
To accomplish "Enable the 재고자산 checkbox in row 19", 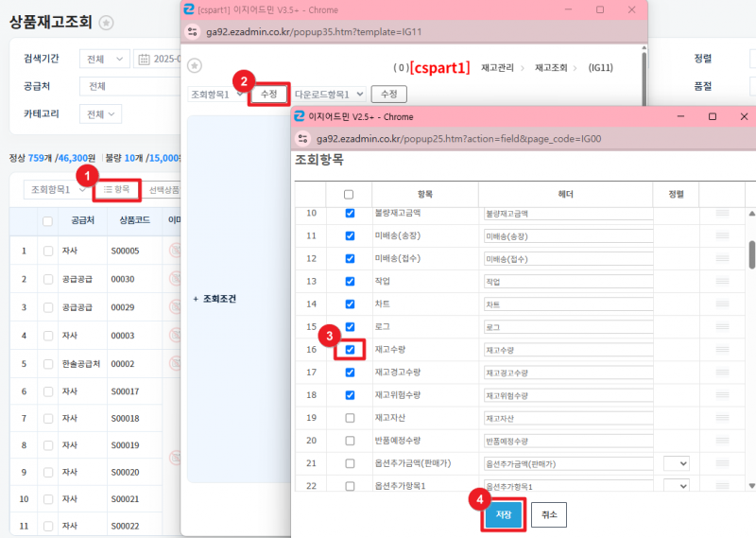I will click(350, 418).
